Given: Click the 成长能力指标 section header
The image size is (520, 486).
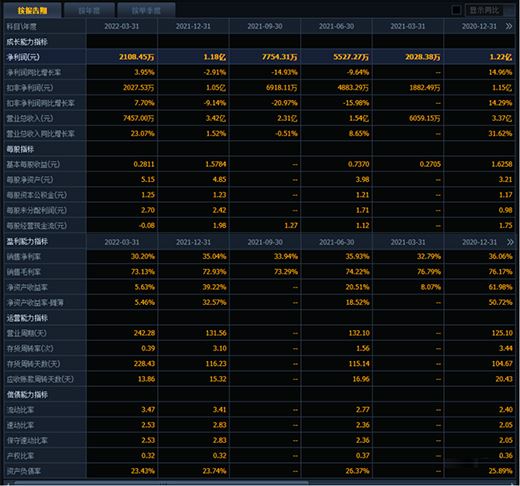Looking at the screenshot, I should 27,42.
